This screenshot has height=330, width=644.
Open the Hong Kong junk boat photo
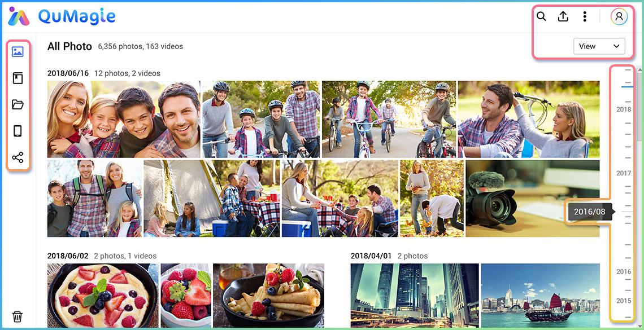tap(539, 295)
